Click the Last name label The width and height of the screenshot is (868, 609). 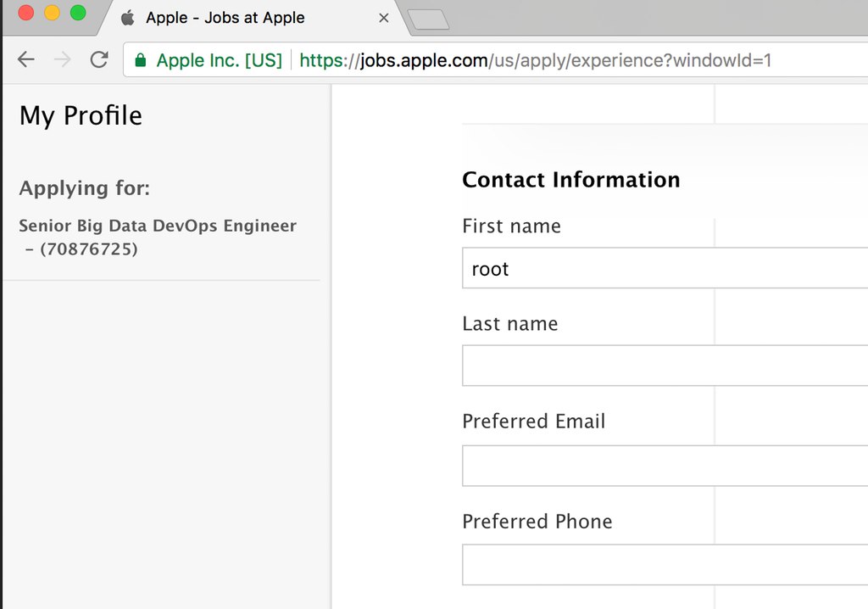(509, 324)
